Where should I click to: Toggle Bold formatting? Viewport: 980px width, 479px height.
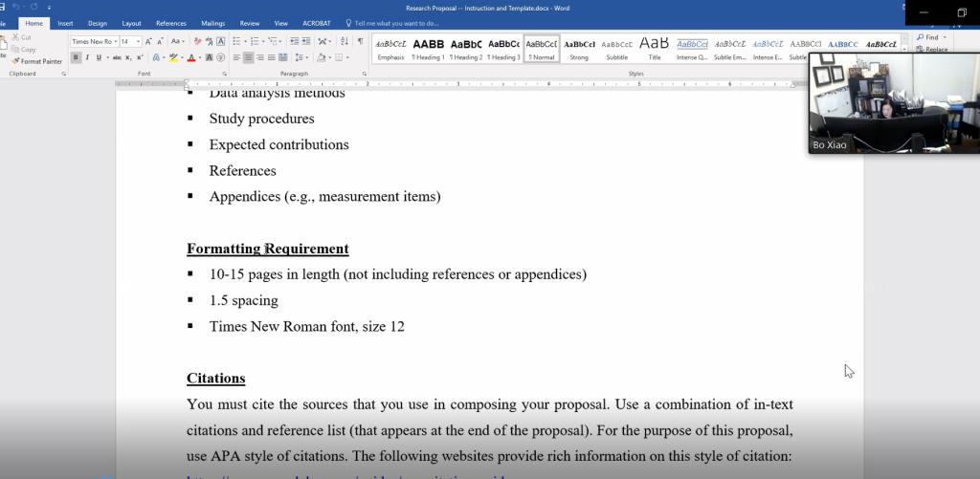pos(76,57)
